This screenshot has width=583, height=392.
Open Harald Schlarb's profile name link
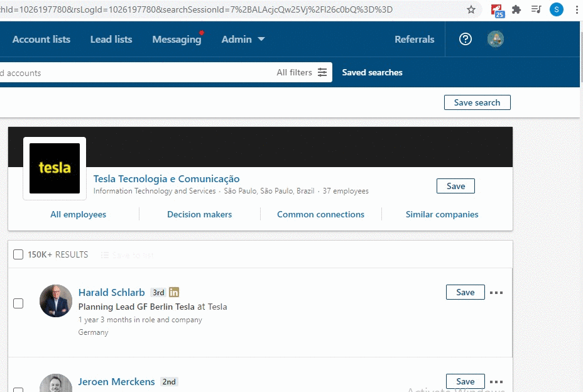pos(112,292)
